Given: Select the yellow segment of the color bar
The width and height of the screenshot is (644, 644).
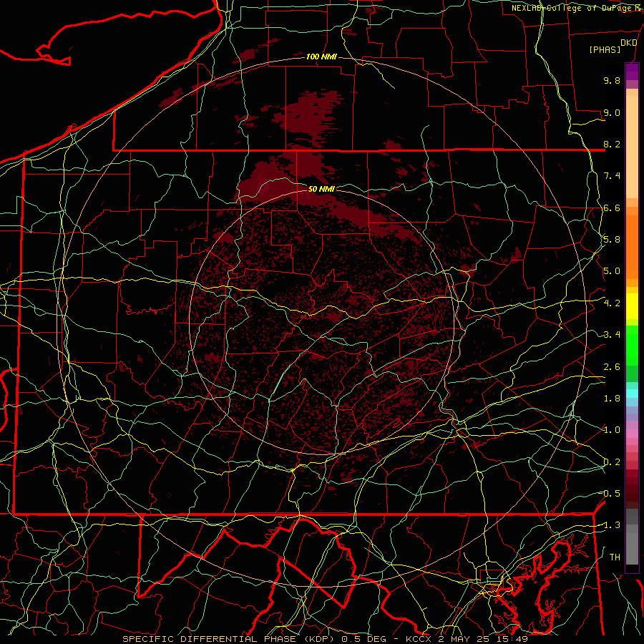Looking at the screenshot, I should (x=632, y=306).
